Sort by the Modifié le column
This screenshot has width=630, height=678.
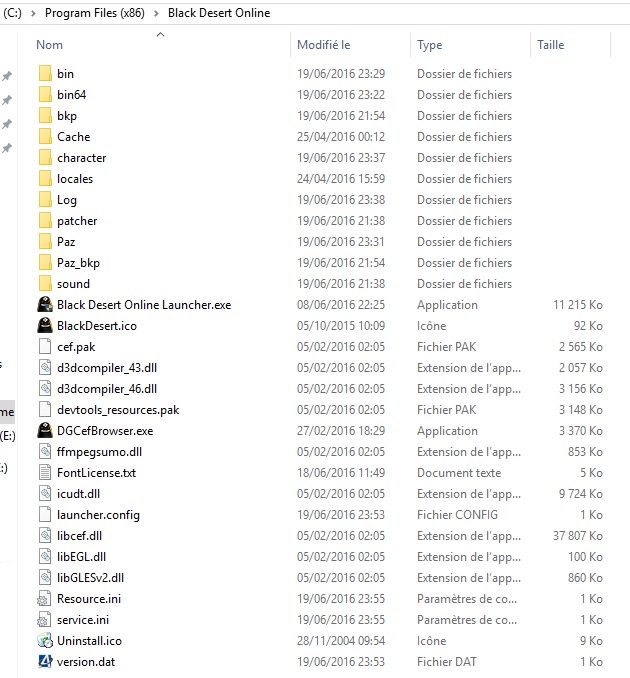323,45
